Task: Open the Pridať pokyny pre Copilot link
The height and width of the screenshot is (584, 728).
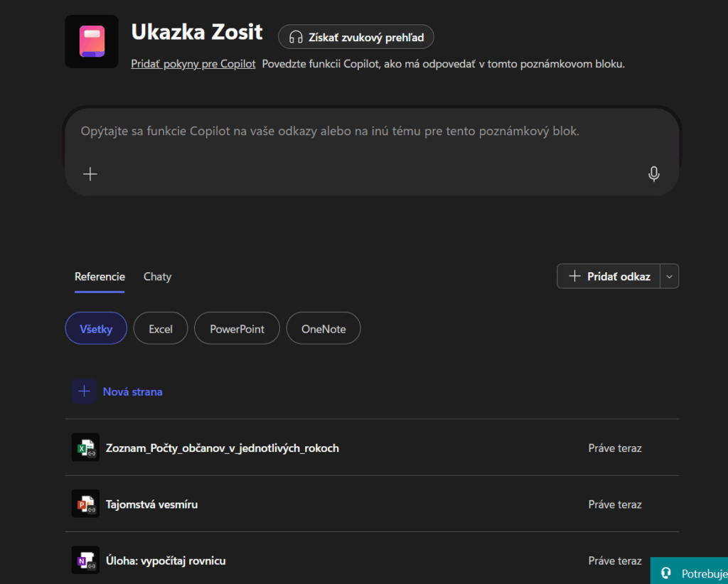Action: [x=193, y=64]
